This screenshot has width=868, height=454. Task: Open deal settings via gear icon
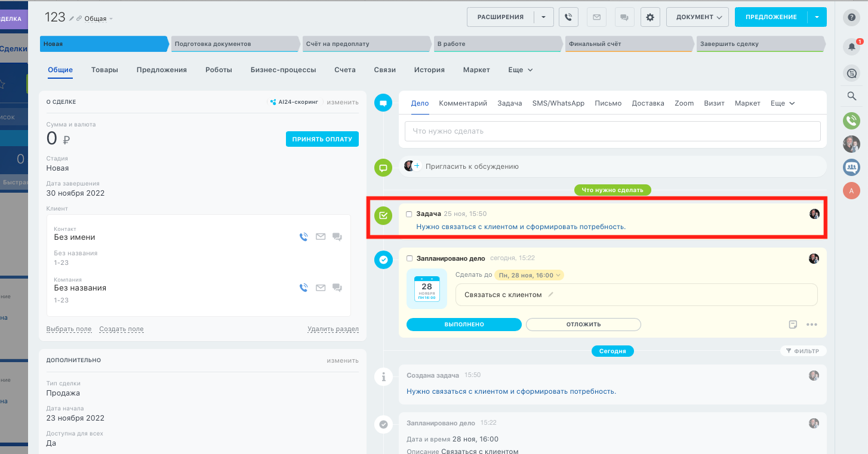point(650,17)
